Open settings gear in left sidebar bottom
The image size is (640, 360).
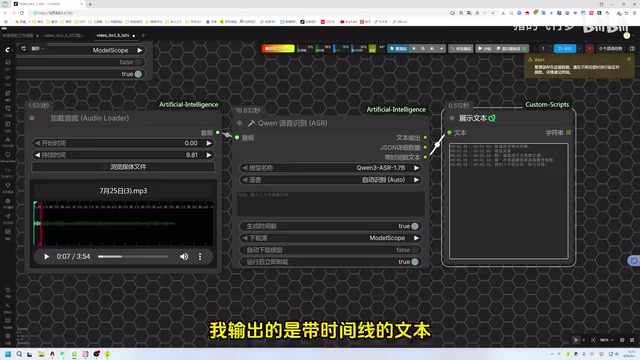(8, 336)
